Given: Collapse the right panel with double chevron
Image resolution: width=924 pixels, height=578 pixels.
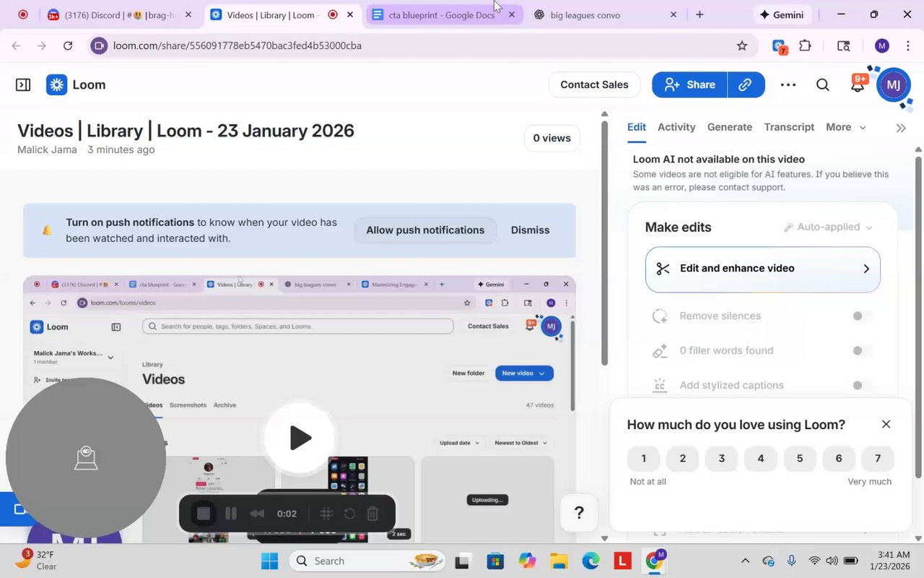Looking at the screenshot, I should (901, 128).
